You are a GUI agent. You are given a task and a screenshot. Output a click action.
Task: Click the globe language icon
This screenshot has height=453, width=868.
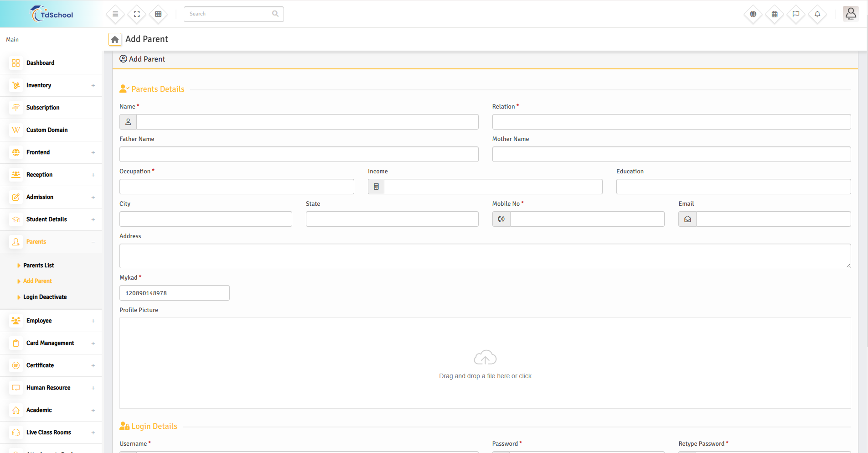click(x=753, y=14)
